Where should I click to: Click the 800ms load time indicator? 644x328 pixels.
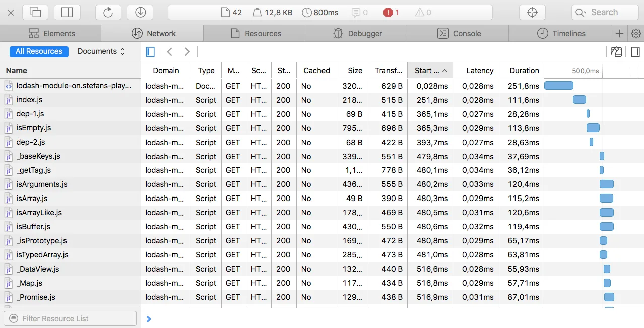click(x=320, y=12)
